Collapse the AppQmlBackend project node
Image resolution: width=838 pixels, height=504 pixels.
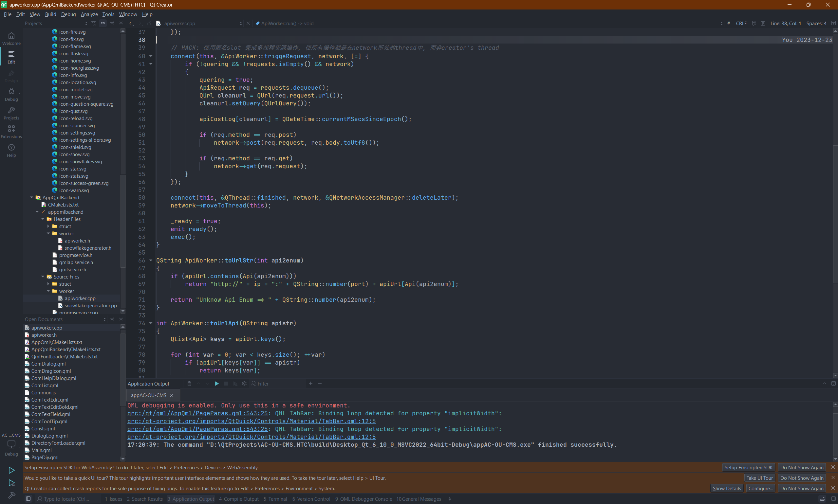(x=32, y=197)
